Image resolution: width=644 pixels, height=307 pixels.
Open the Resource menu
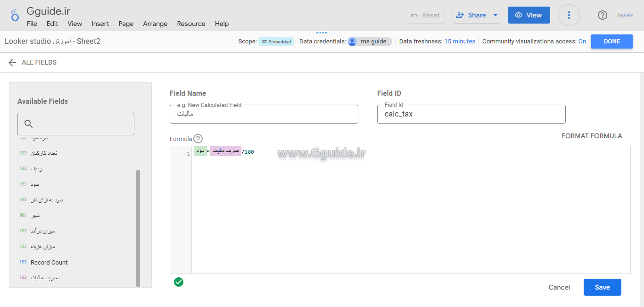point(191,24)
